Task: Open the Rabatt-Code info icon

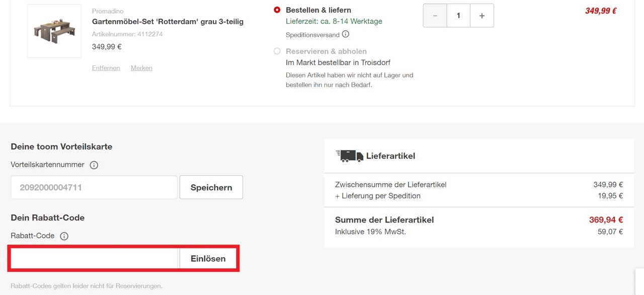Action: pos(63,236)
